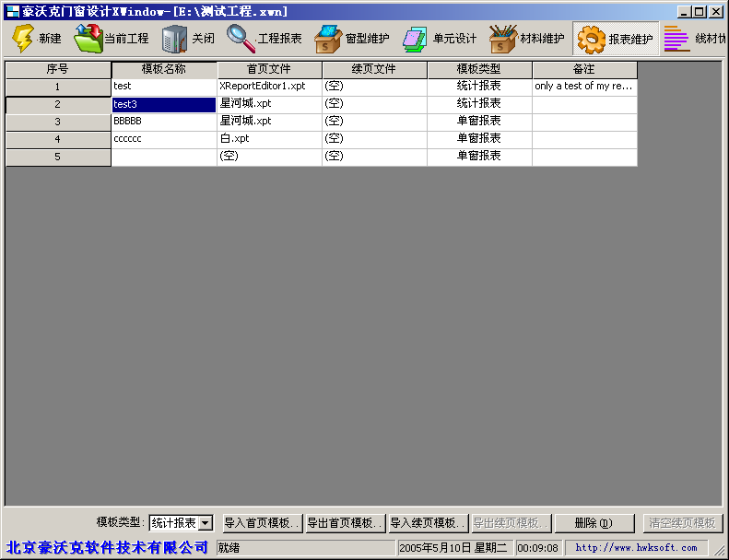Screen dimensions: 729x560
Task: Click the 线材 purple lines icon
Action: (676, 39)
